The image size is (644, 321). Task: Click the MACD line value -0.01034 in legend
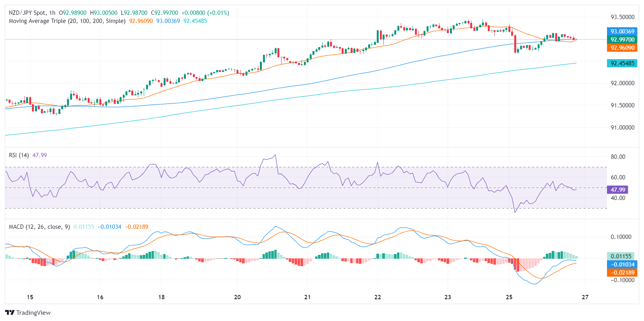click(x=109, y=227)
